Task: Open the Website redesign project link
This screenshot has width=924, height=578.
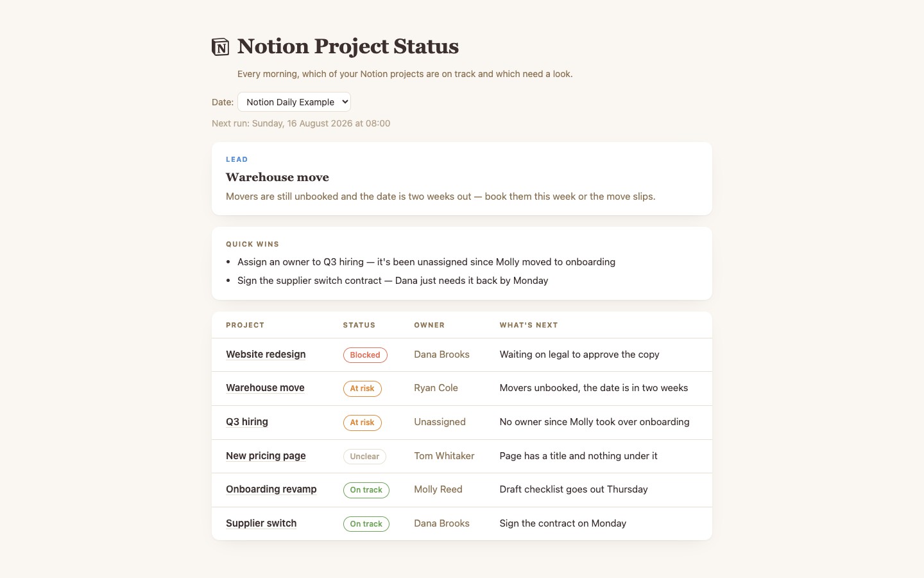Action: 266,355
